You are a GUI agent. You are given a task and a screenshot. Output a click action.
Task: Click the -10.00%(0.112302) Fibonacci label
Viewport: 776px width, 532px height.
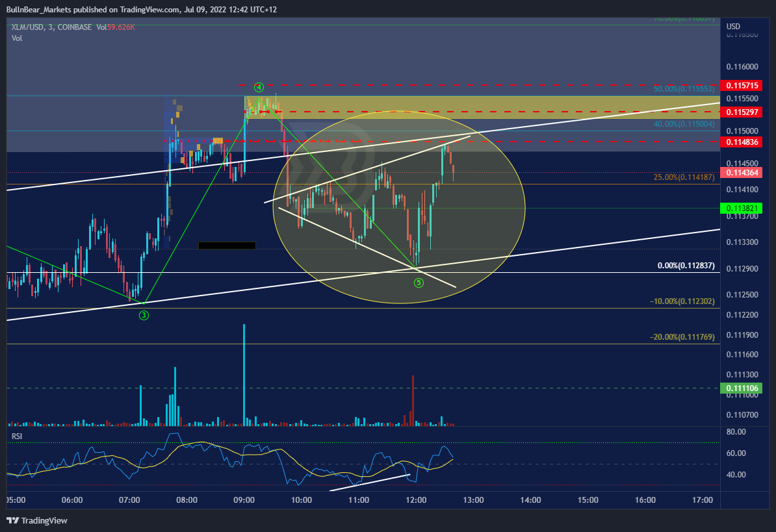682,301
